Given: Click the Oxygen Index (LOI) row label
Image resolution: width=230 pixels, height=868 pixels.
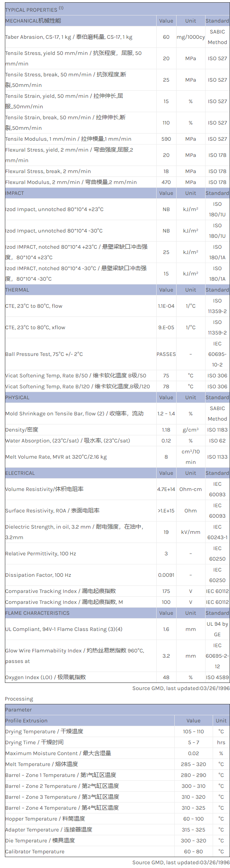Looking at the screenshot, I should (46, 677).
